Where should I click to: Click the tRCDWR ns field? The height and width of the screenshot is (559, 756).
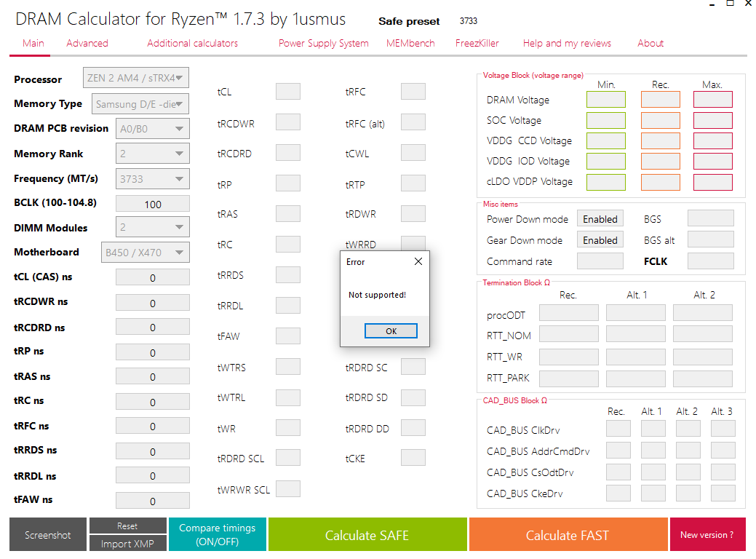pos(152,303)
